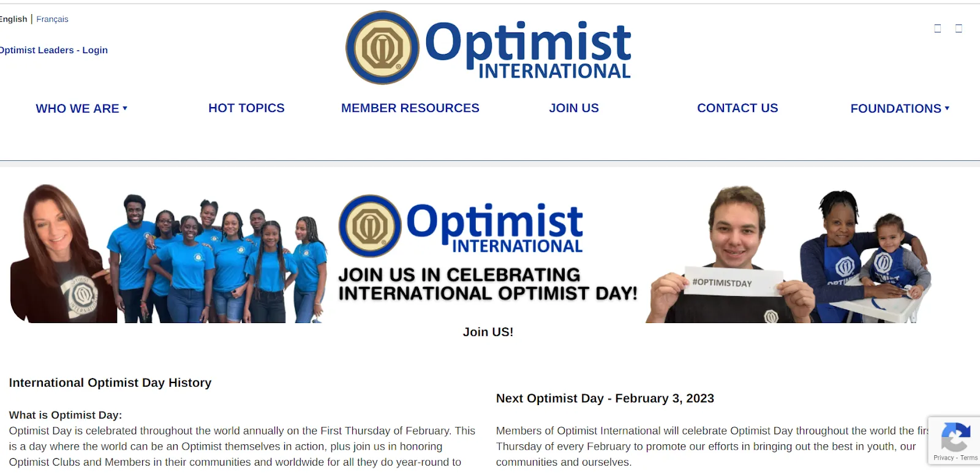Open the reCAPTCHA Terms link

coord(969,458)
